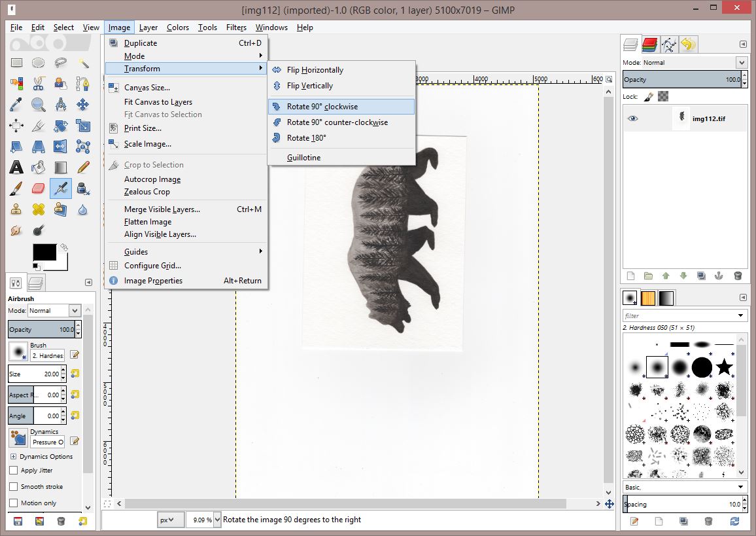This screenshot has width=756, height=536.
Task: Select the Zoom tool
Action: tap(37, 105)
